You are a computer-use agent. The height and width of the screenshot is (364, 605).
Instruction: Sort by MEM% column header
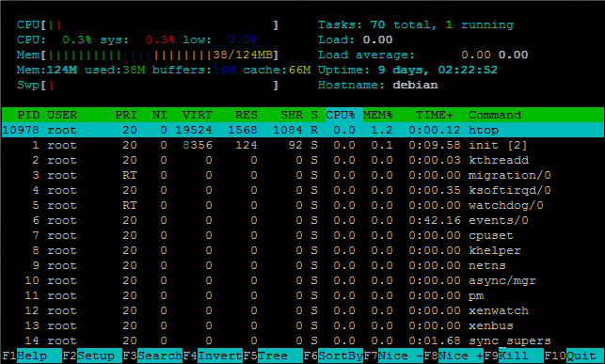pyautogui.click(x=377, y=115)
